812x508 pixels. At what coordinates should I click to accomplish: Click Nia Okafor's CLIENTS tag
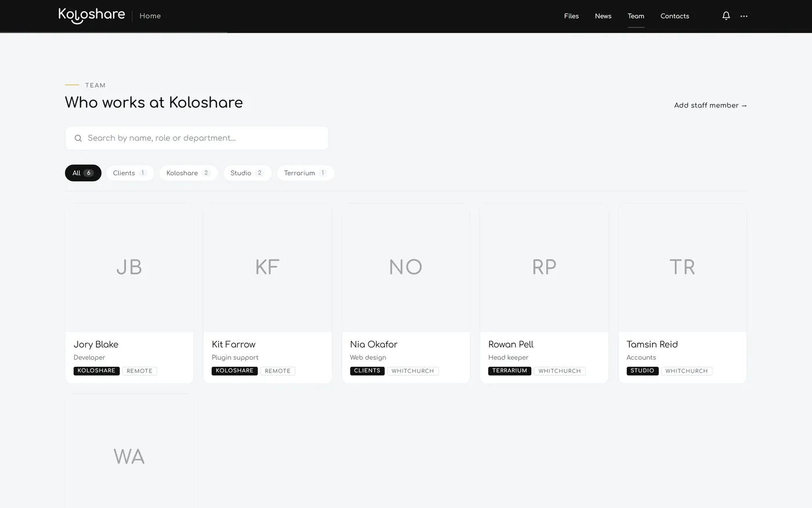point(367,371)
